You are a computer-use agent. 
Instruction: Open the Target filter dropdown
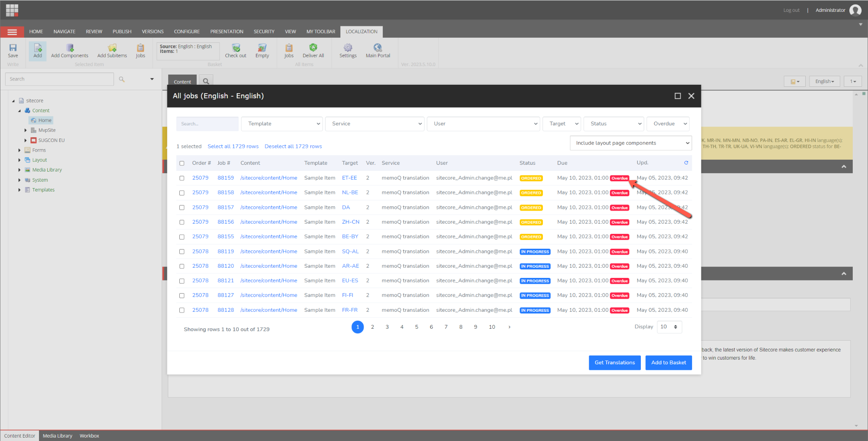point(562,124)
